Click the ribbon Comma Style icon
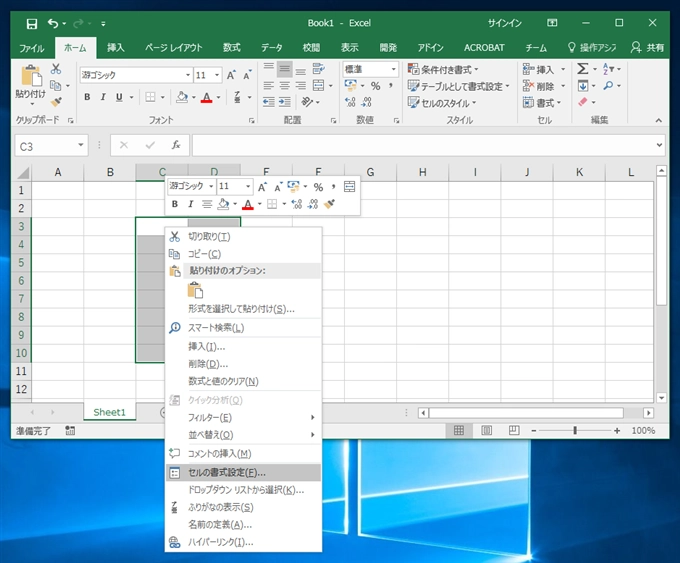Viewport: 680px width, 563px height. [391, 86]
